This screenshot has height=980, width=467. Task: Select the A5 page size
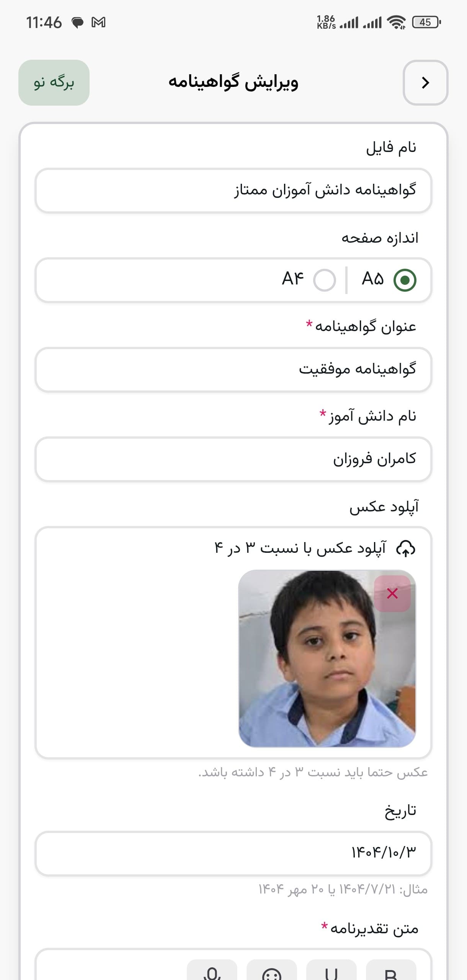point(389,280)
